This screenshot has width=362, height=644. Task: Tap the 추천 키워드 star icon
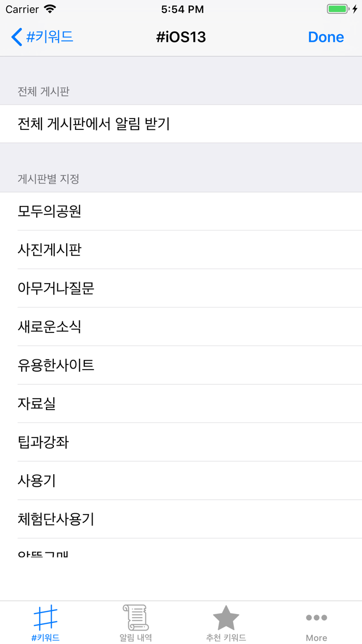[226, 617]
